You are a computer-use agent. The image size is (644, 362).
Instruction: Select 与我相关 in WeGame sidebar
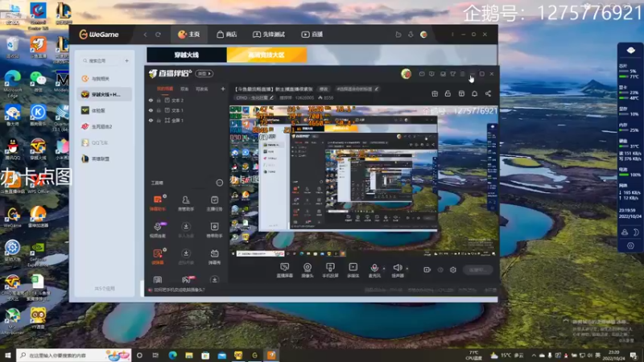(x=105, y=78)
